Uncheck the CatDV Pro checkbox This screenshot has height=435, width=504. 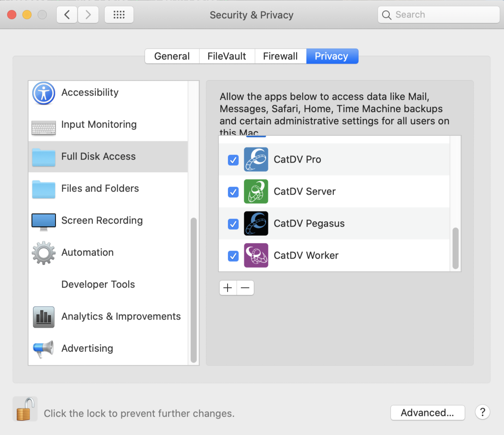[x=233, y=160]
